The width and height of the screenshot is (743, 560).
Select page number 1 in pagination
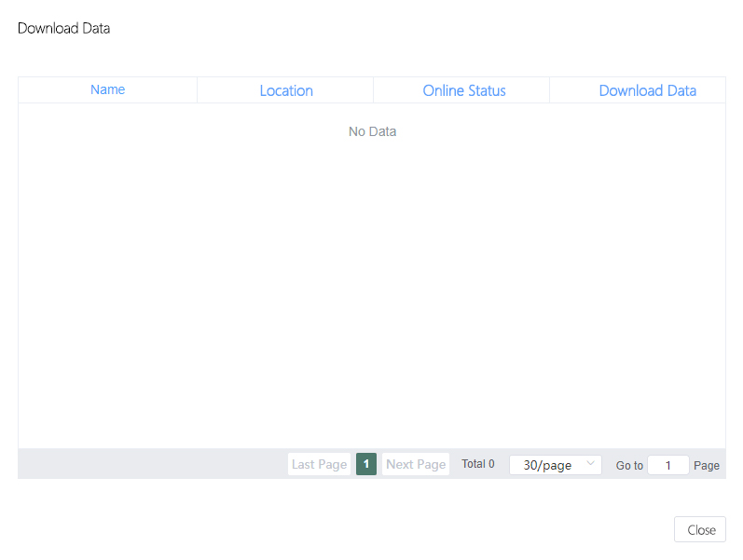pyautogui.click(x=366, y=464)
